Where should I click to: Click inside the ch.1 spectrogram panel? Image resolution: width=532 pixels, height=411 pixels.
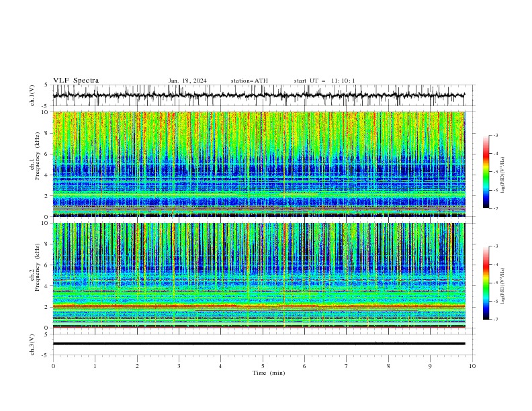[x=259, y=164]
